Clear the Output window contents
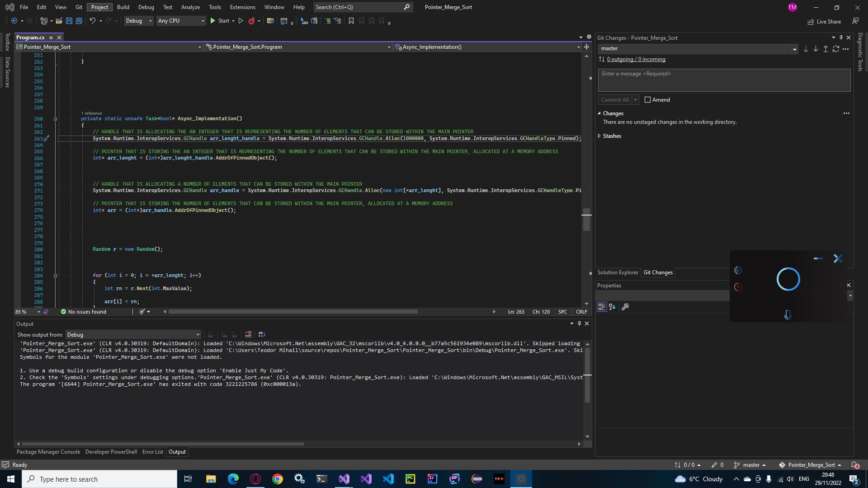This screenshot has width=868, height=488. click(248, 334)
